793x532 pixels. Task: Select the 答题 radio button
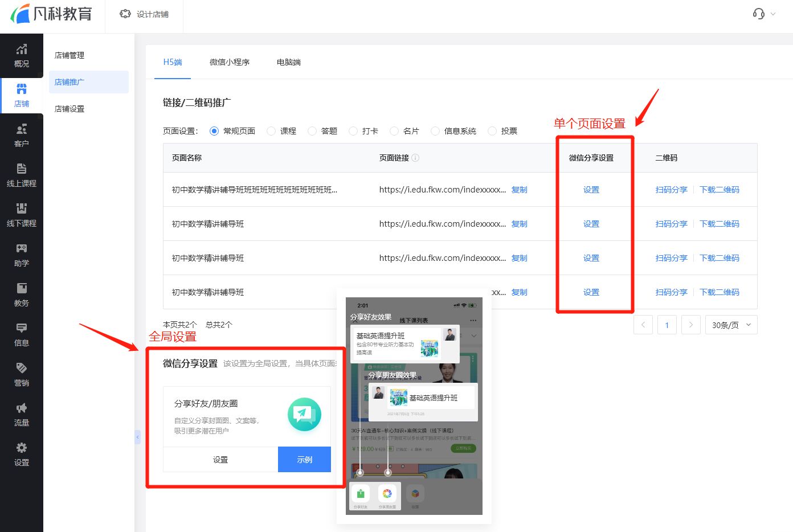pyautogui.click(x=312, y=131)
